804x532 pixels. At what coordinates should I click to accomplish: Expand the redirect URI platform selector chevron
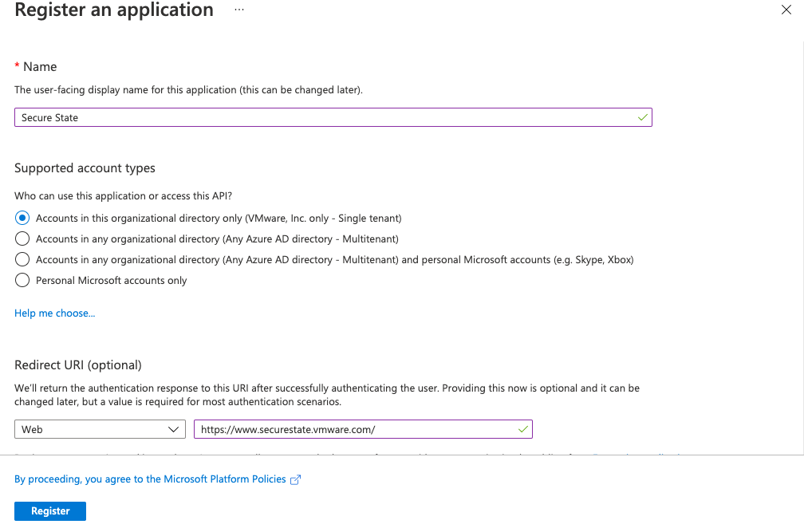pos(175,429)
